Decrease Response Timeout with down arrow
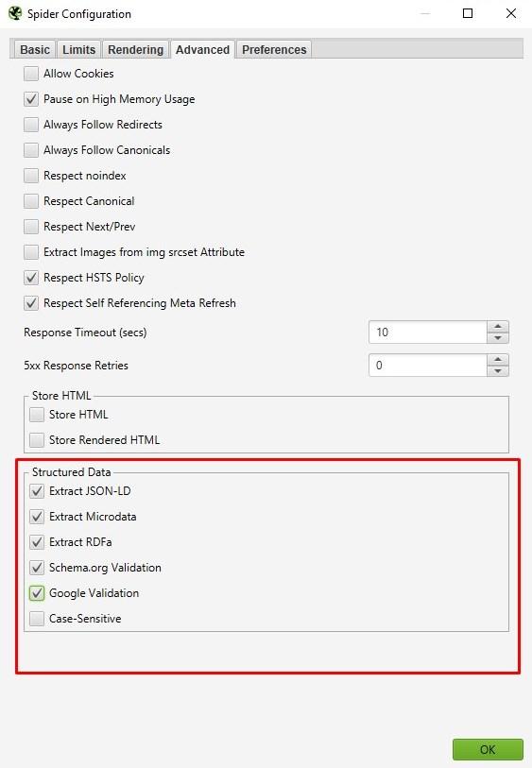The width and height of the screenshot is (532, 768). [x=498, y=338]
